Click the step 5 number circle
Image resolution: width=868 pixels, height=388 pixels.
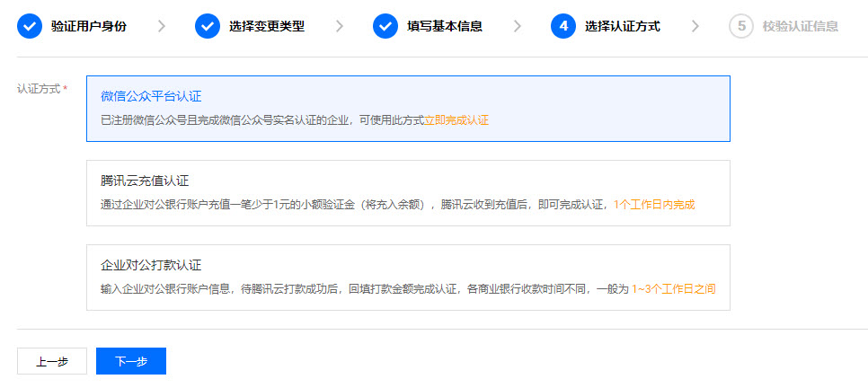741,26
